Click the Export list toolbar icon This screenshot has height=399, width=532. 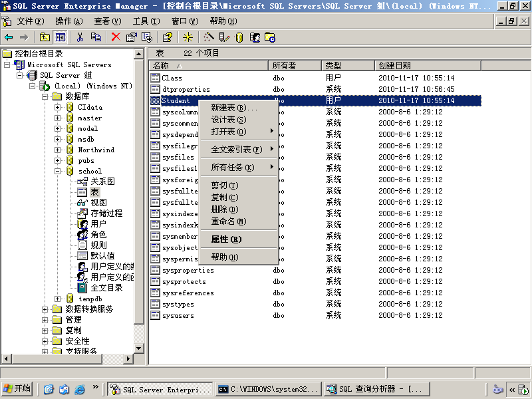(x=147, y=37)
